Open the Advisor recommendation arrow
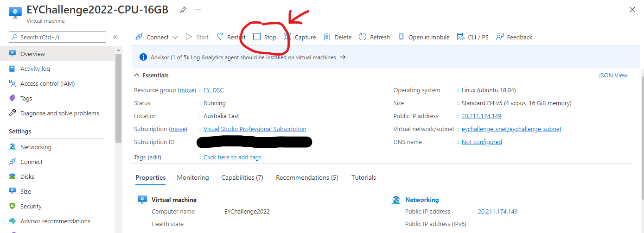The height and width of the screenshot is (233, 644). click(x=343, y=57)
